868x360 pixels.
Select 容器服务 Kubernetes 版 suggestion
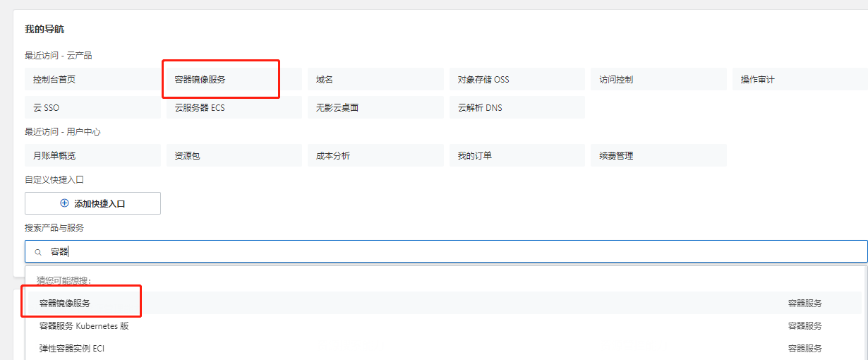(x=443, y=326)
